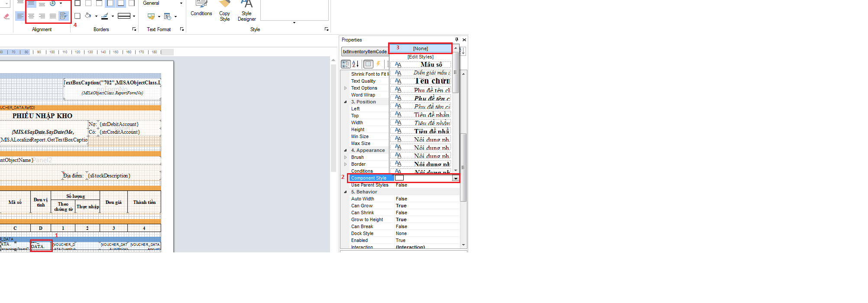Click the Can Grow True value
The image size is (868, 303).
(x=401, y=206)
